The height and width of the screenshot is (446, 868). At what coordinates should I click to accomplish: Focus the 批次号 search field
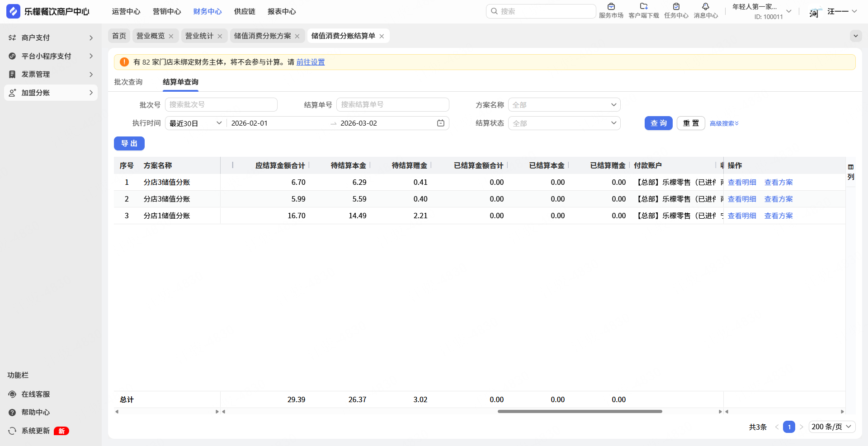click(x=221, y=105)
